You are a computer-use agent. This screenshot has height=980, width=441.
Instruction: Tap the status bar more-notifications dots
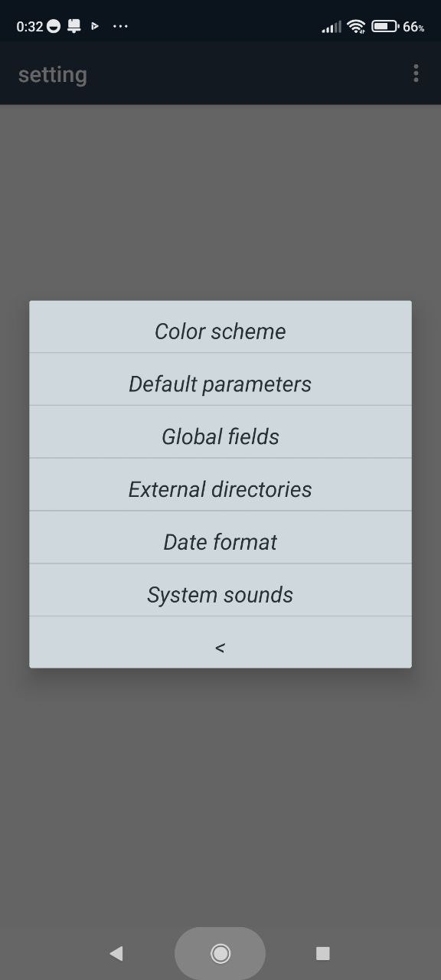(120, 26)
